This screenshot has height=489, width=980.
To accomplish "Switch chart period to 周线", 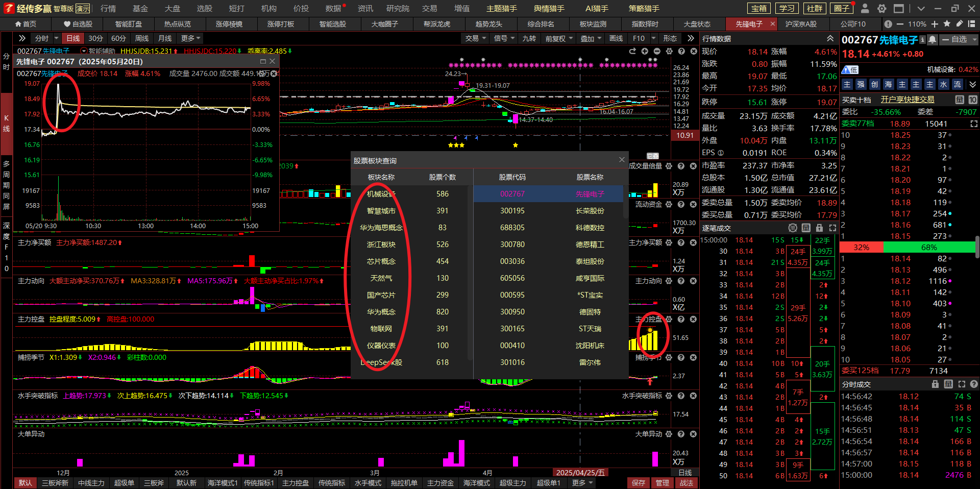I will 142,38.
